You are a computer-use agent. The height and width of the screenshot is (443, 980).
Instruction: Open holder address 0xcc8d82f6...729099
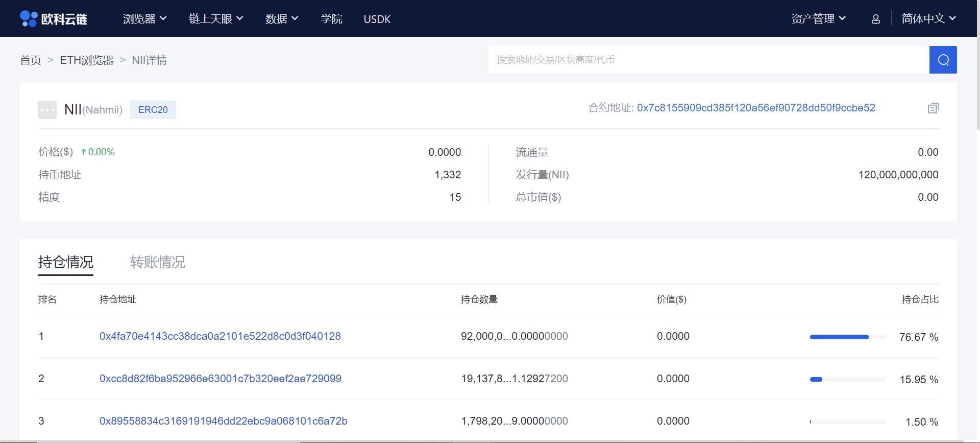coord(220,379)
